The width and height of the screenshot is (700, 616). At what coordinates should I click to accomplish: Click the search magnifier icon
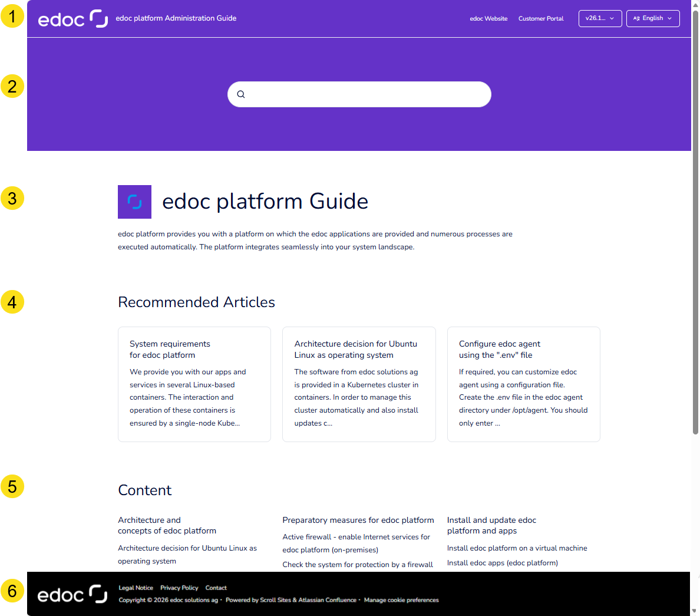click(241, 94)
